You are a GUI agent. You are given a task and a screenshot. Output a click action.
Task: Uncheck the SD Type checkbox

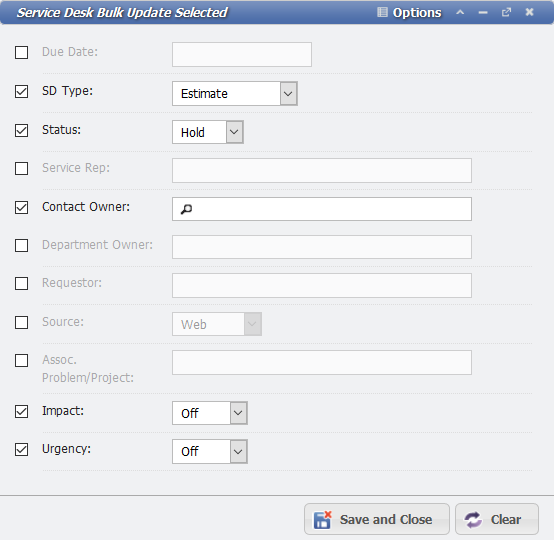tap(22, 91)
